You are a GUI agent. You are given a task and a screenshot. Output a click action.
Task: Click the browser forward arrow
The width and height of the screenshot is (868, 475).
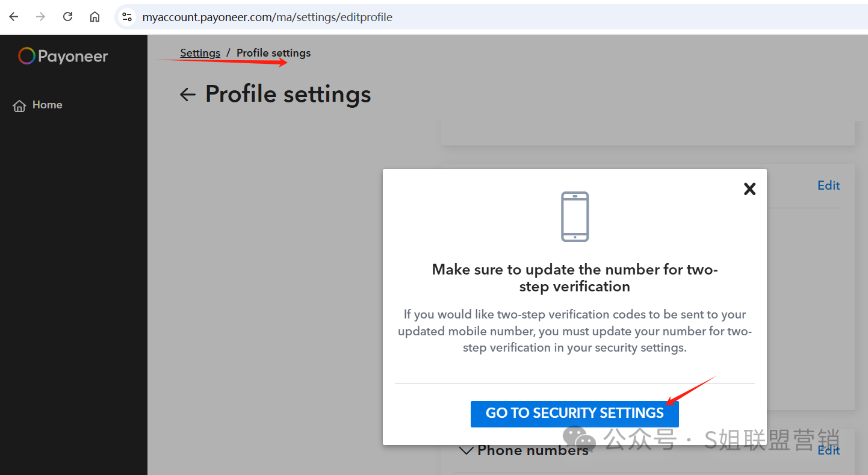pos(40,17)
